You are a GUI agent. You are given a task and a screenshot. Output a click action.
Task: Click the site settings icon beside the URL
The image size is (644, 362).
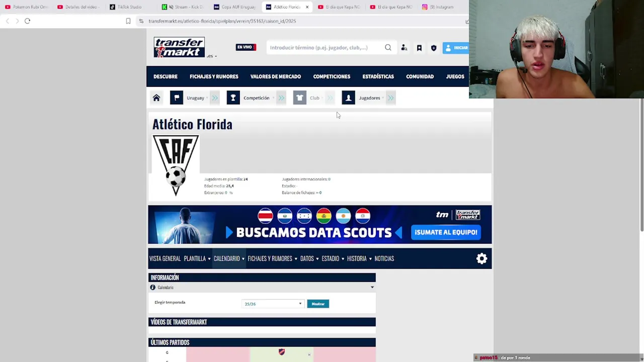141,21
